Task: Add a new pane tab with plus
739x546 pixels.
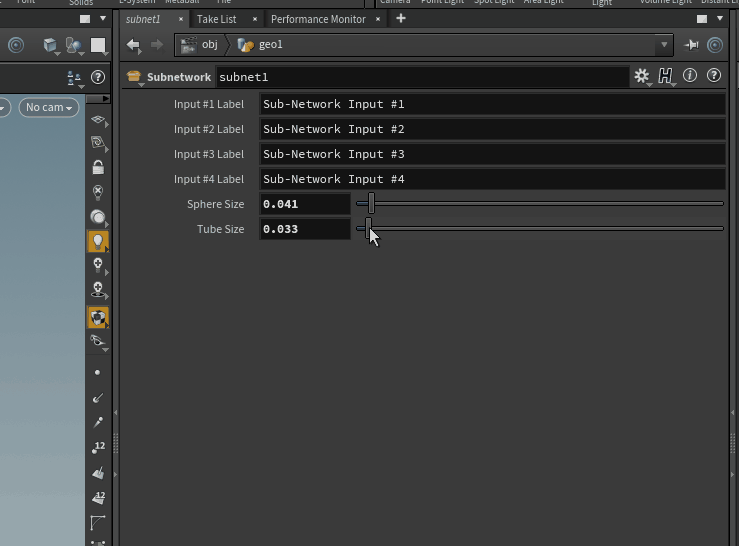Action: 400,19
